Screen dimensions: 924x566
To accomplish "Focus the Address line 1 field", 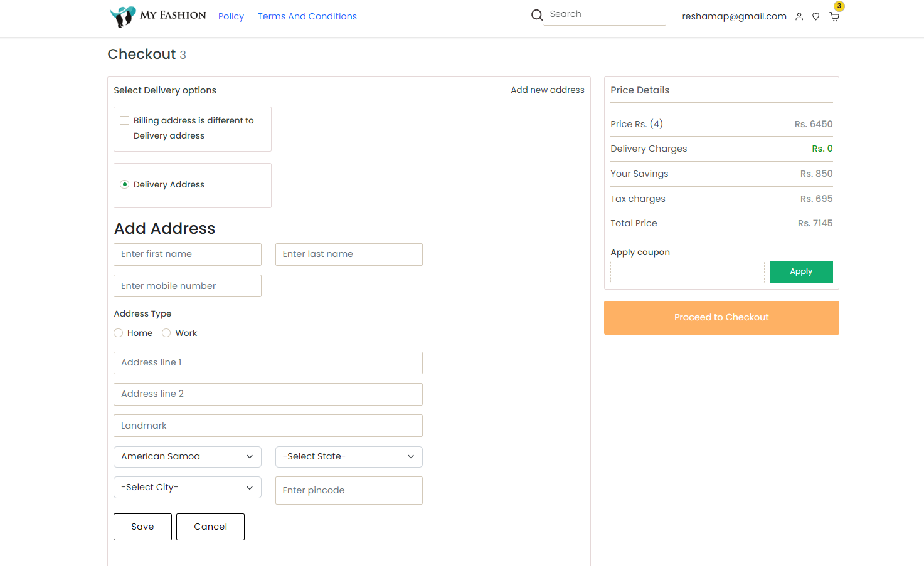I will [268, 363].
